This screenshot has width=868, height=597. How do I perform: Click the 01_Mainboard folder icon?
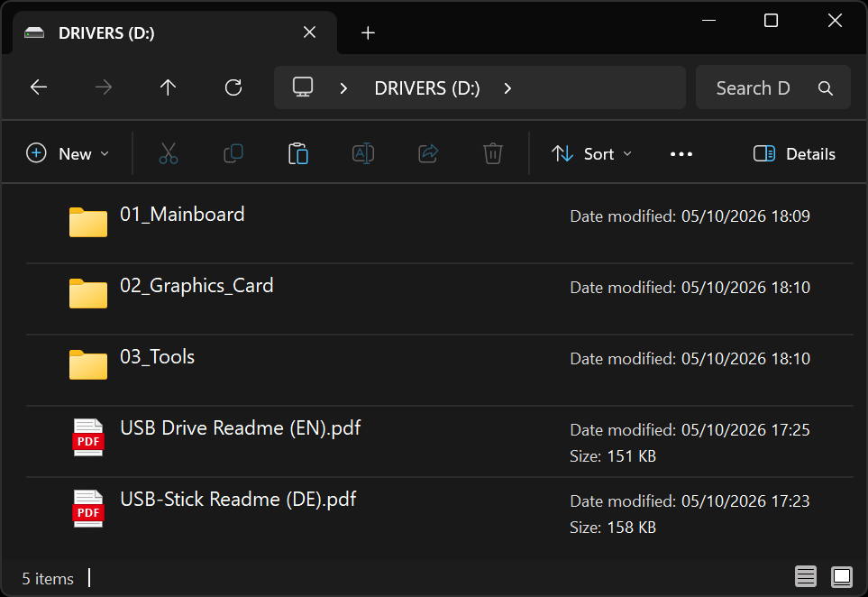click(88, 222)
